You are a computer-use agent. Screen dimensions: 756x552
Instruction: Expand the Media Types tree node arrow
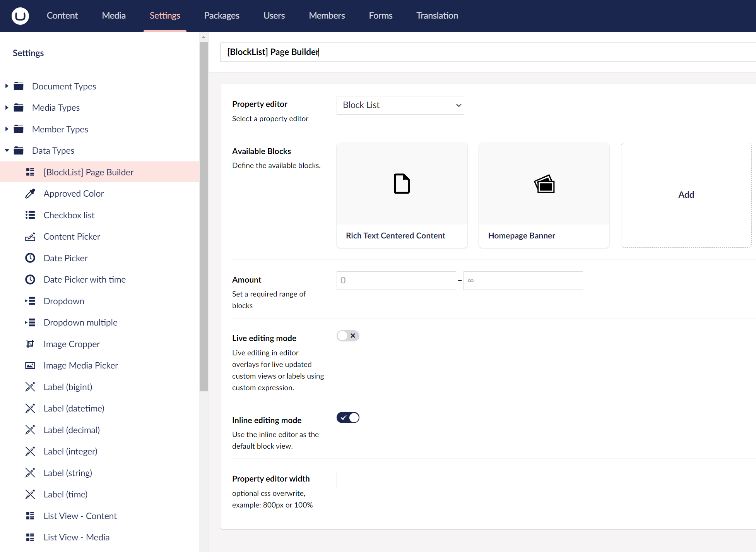tap(7, 108)
